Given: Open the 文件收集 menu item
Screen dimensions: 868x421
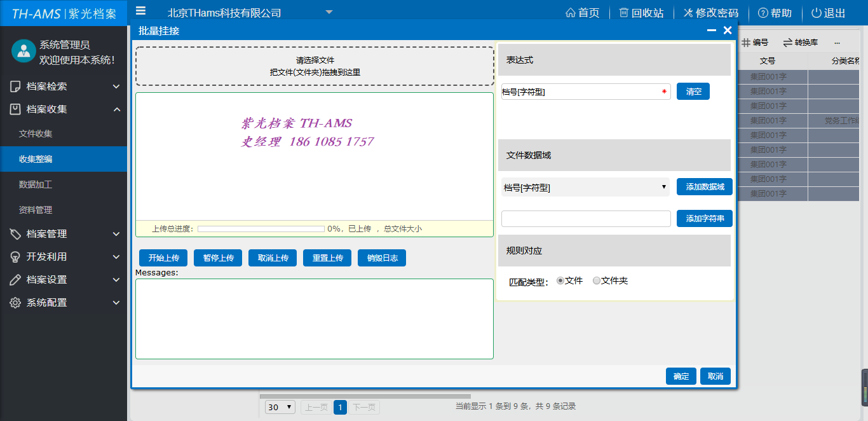Looking at the screenshot, I should pyautogui.click(x=37, y=135).
